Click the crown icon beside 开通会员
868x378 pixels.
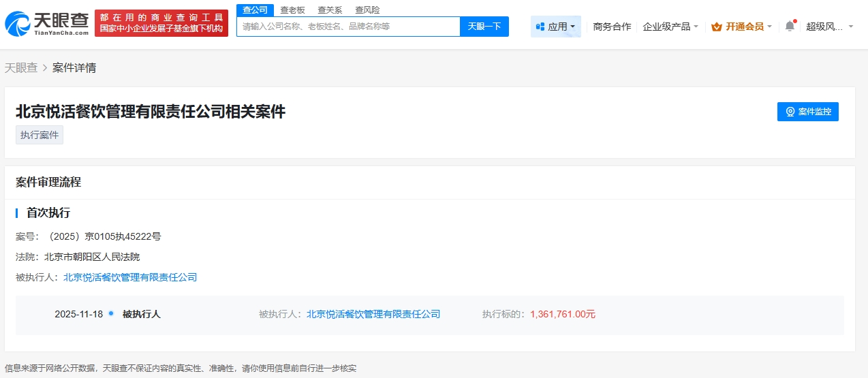716,27
